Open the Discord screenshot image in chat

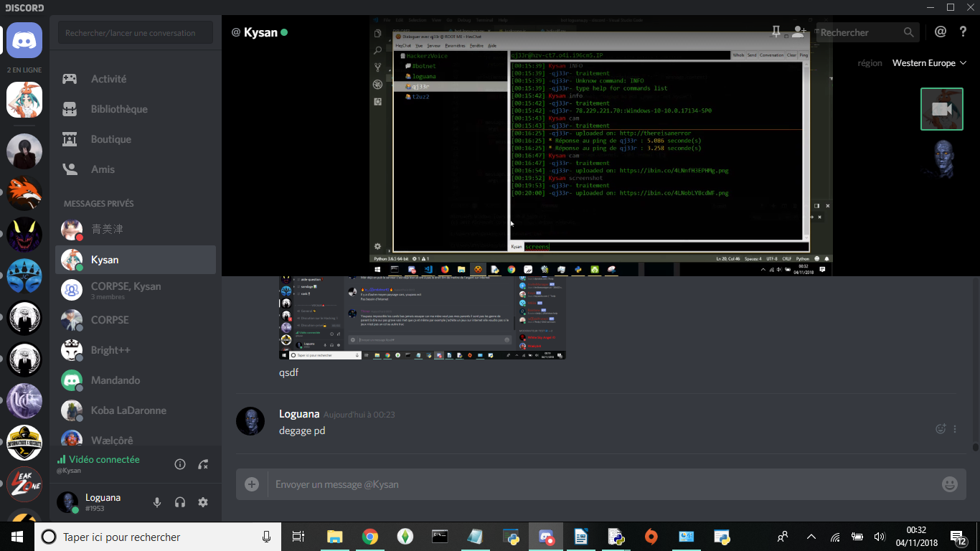[x=423, y=318]
